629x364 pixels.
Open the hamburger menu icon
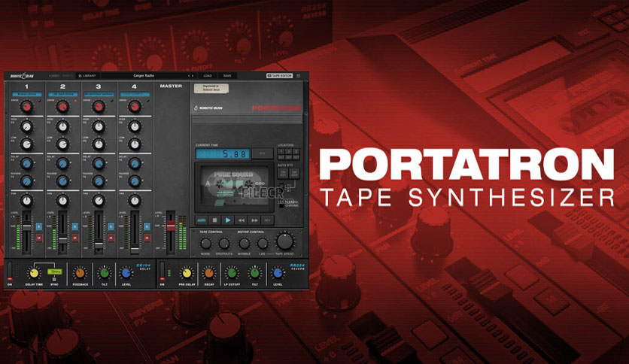[x=299, y=75]
